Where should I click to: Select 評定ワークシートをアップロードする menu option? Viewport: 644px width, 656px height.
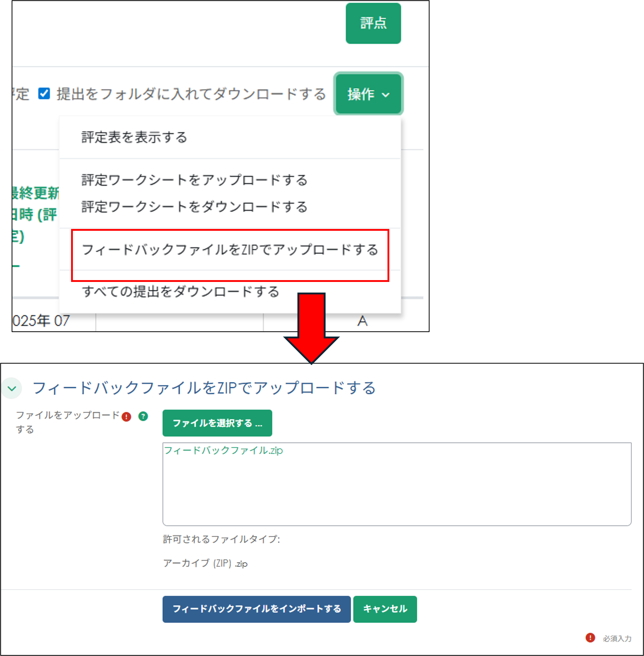193,180
